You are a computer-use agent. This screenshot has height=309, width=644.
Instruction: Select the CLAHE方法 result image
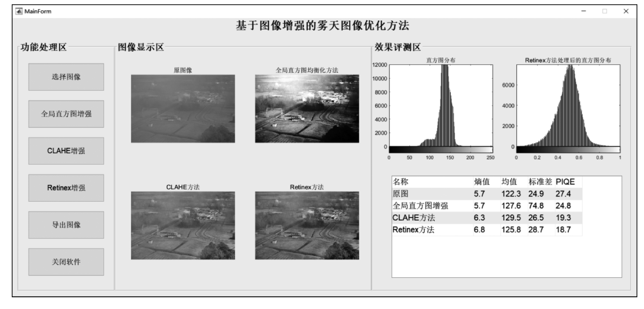coord(183,225)
